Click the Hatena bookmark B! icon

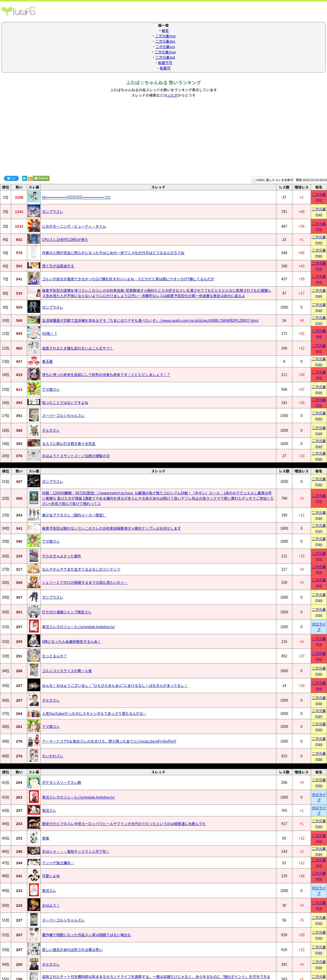pos(24,178)
